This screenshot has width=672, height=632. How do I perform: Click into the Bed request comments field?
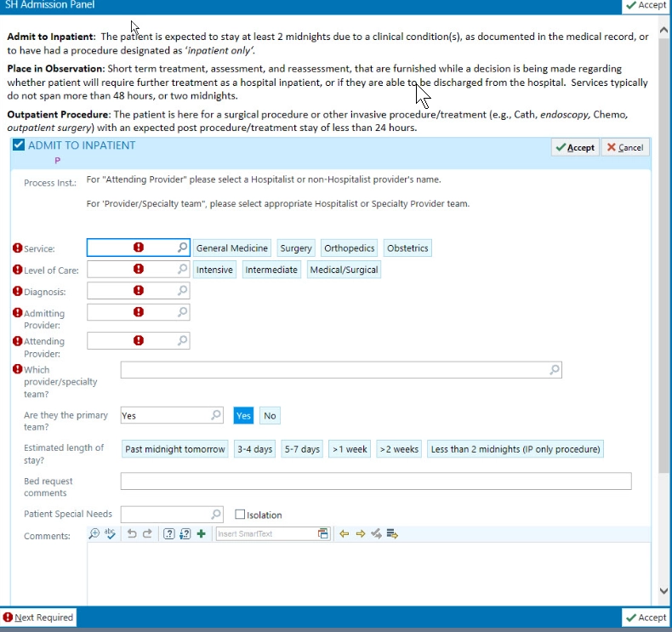click(375, 481)
